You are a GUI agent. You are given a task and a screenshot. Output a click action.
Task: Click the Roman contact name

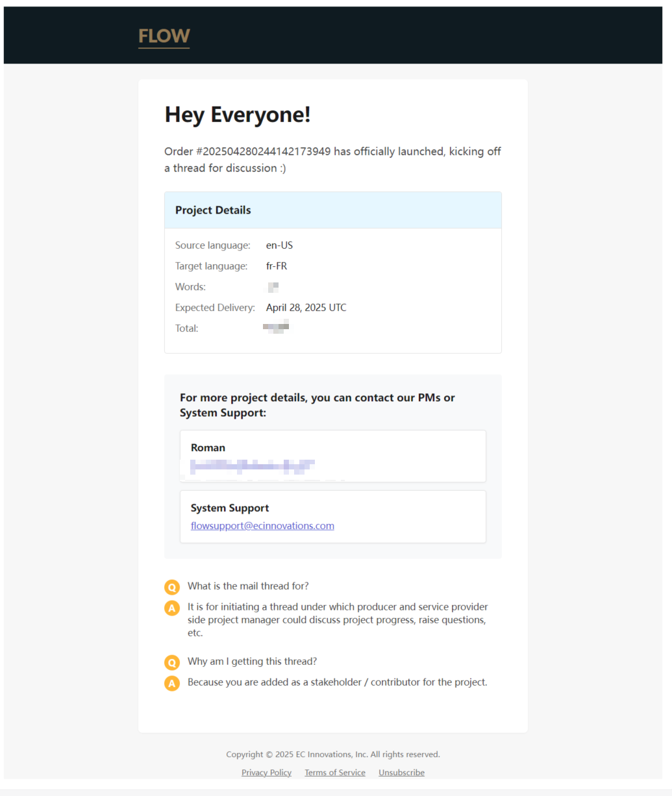point(208,448)
